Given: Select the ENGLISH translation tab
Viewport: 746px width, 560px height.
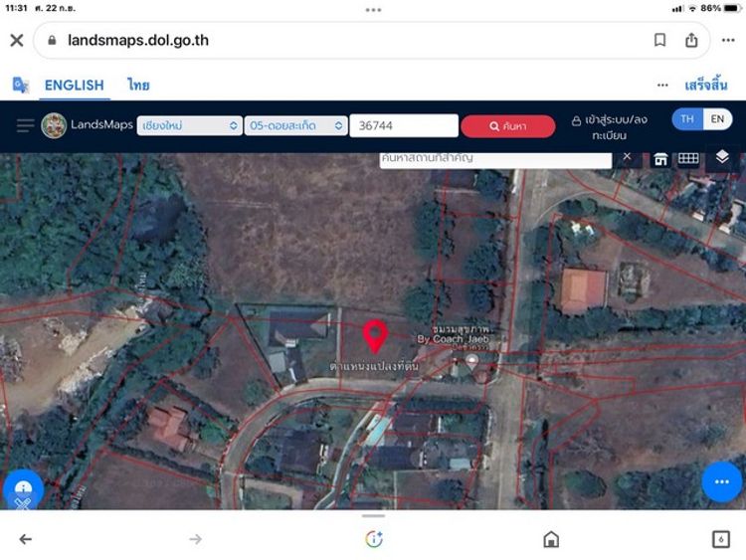Looking at the screenshot, I should [74, 86].
